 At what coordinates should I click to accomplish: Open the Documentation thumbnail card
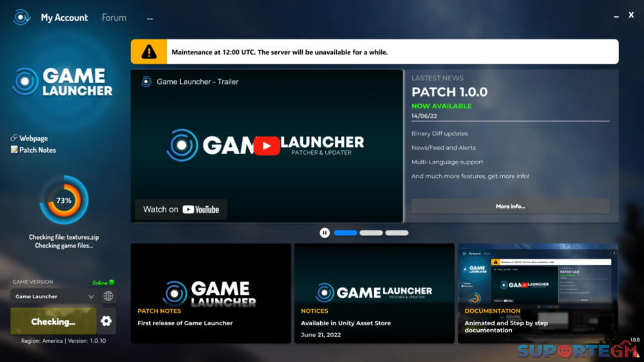coord(538,293)
